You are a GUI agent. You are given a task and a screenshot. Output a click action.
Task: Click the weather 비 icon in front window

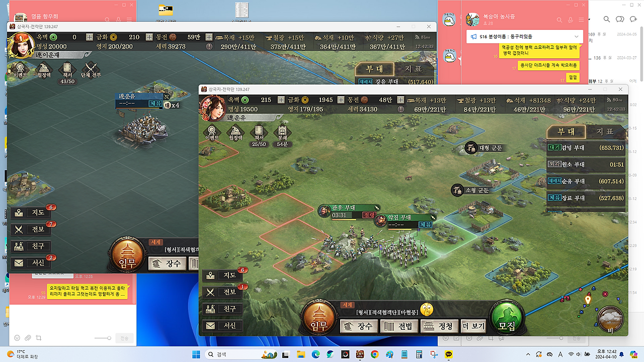[611, 319]
